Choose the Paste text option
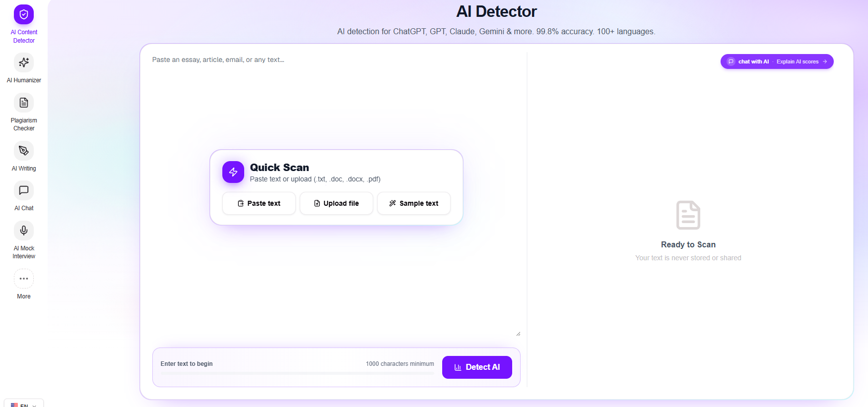This screenshot has height=407, width=868. 259,203
